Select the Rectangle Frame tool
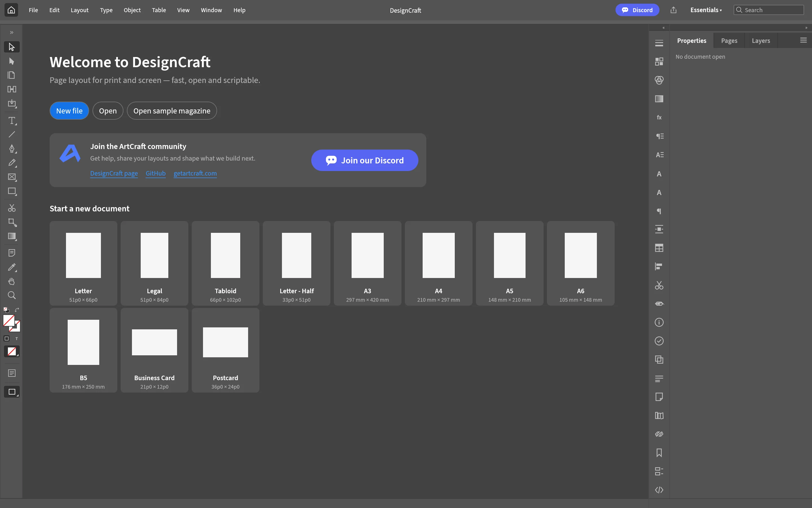Image resolution: width=812 pixels, height=508 pixels. tap(12, 177)
